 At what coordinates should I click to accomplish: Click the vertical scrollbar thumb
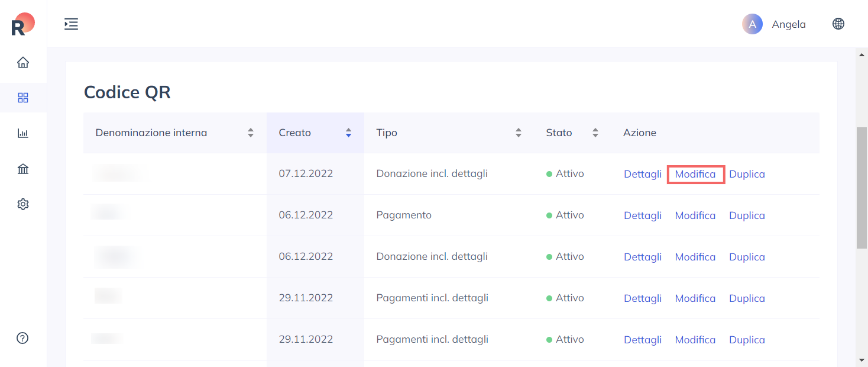[861, 188]
